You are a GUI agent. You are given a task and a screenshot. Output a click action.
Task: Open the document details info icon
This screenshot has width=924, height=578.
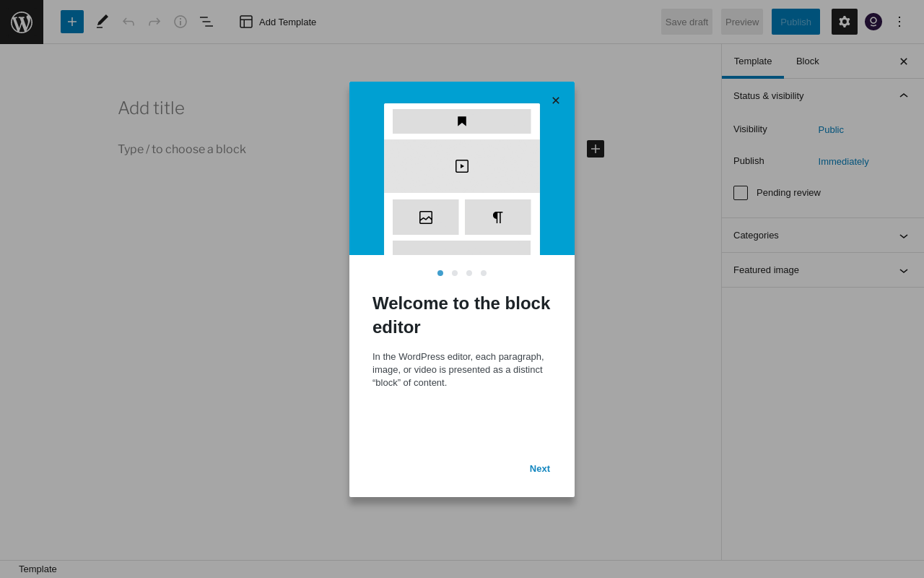coord(180,22)
